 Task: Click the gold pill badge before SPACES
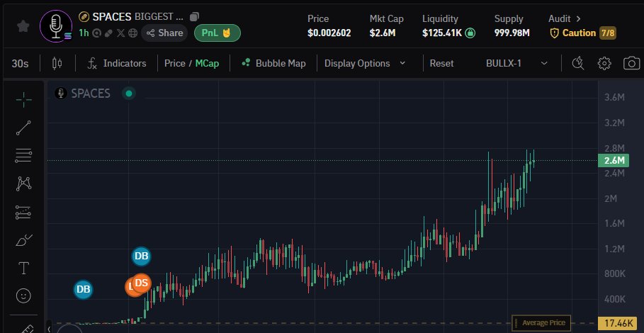tap(84, 17)
